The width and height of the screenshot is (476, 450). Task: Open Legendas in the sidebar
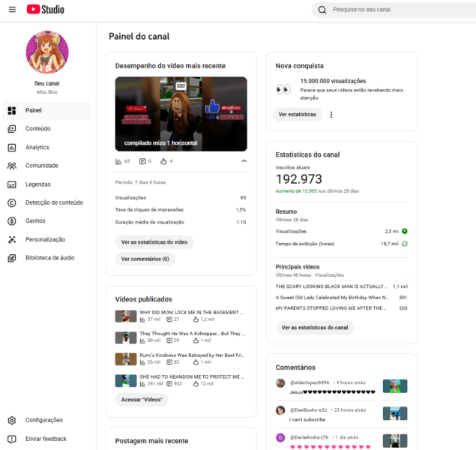[x=47, y=184]
